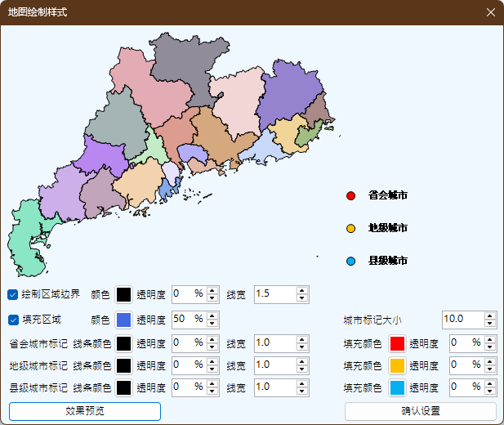Open the black region border color swatch

(123, 294)
